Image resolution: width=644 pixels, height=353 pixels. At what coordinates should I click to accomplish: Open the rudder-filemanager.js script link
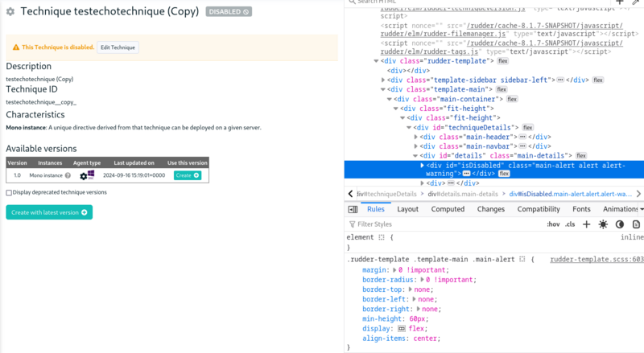pos(502,30)
